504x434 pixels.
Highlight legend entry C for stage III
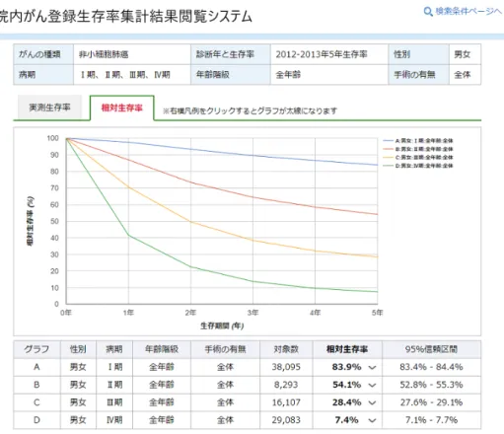(418, 157)
